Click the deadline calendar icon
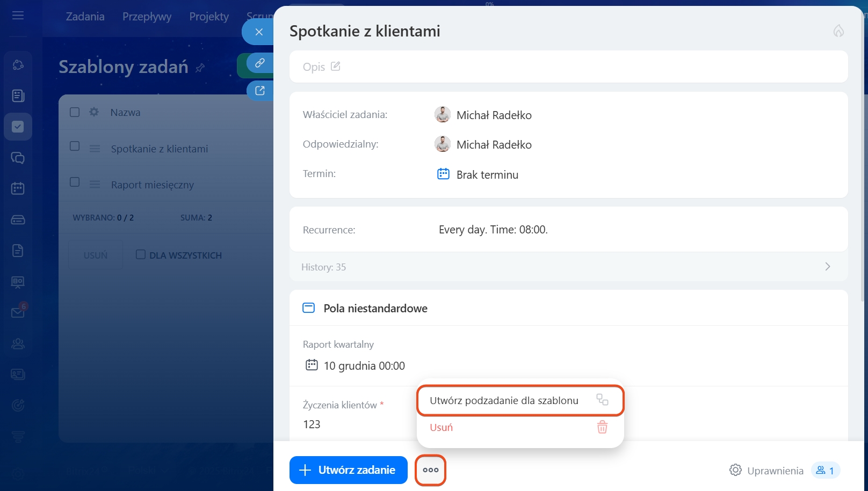Image resolution: width=868 pixels, height=491 pixels. coord(443,174)
